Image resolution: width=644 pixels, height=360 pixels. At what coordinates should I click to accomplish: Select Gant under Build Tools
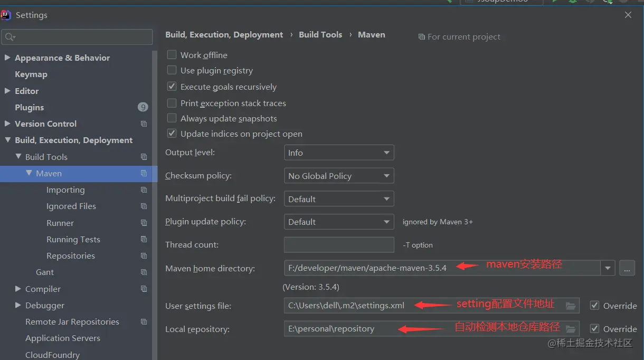point(45,272)
